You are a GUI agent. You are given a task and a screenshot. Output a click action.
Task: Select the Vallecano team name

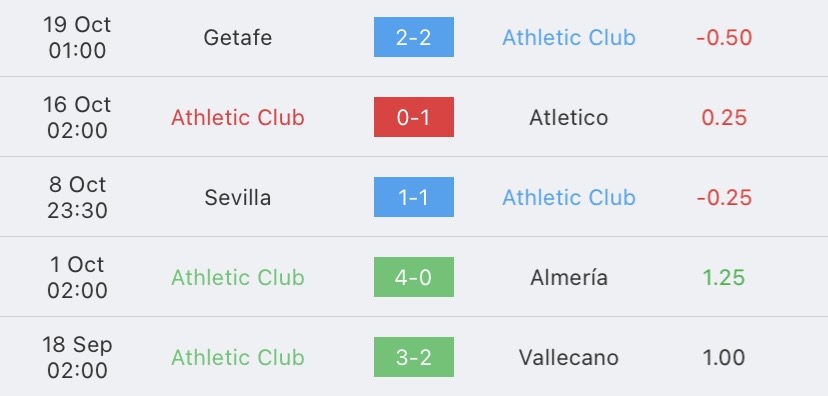click(x=569, y=357)
